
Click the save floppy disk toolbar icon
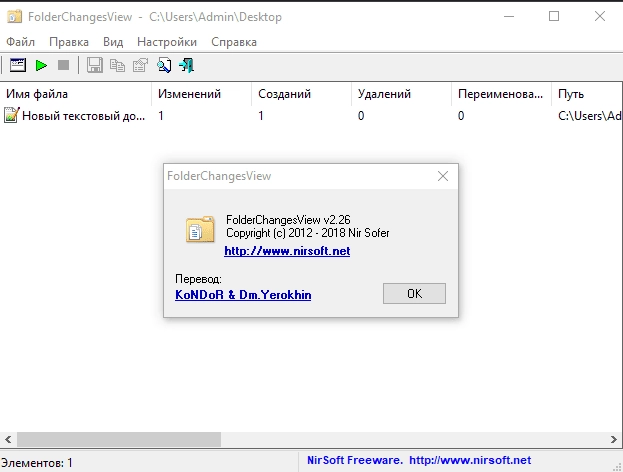(x=95, y=65)
